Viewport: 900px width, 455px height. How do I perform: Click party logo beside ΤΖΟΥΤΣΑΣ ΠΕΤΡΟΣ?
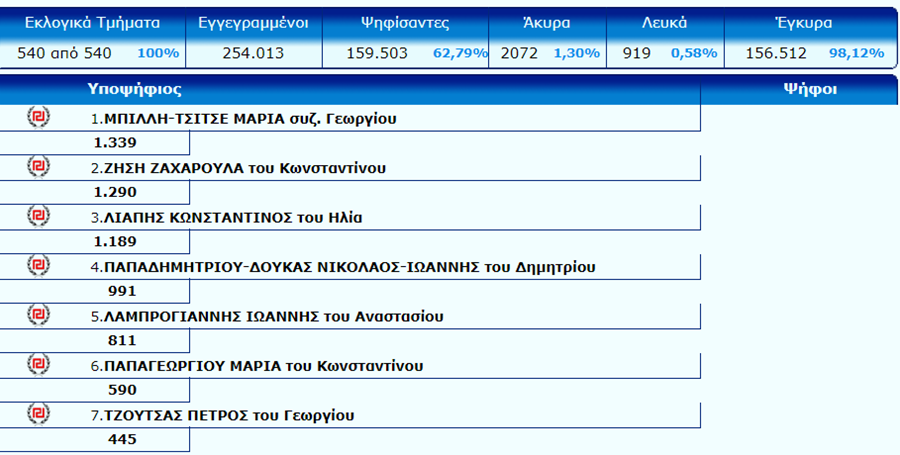[x=38, y=414]
